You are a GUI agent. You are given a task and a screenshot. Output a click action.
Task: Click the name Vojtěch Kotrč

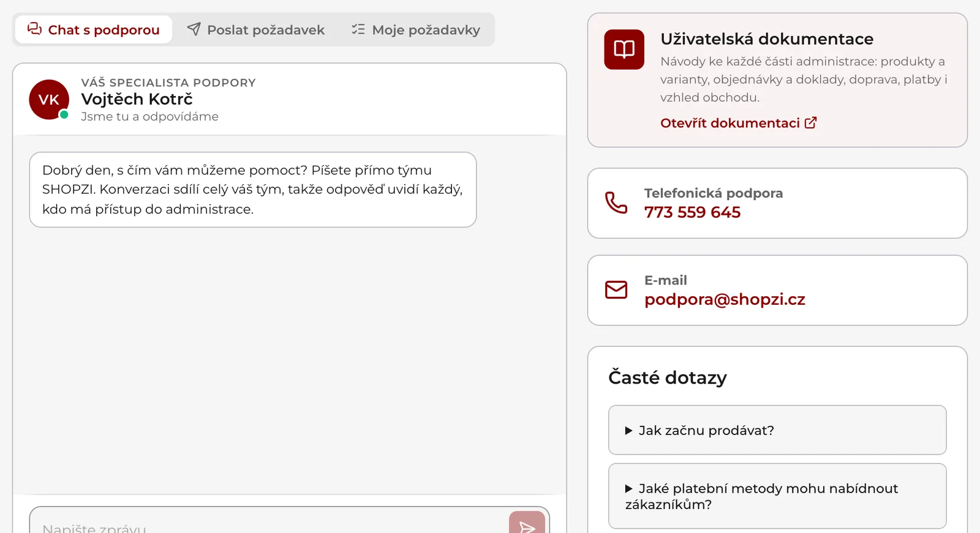[137, 99]
